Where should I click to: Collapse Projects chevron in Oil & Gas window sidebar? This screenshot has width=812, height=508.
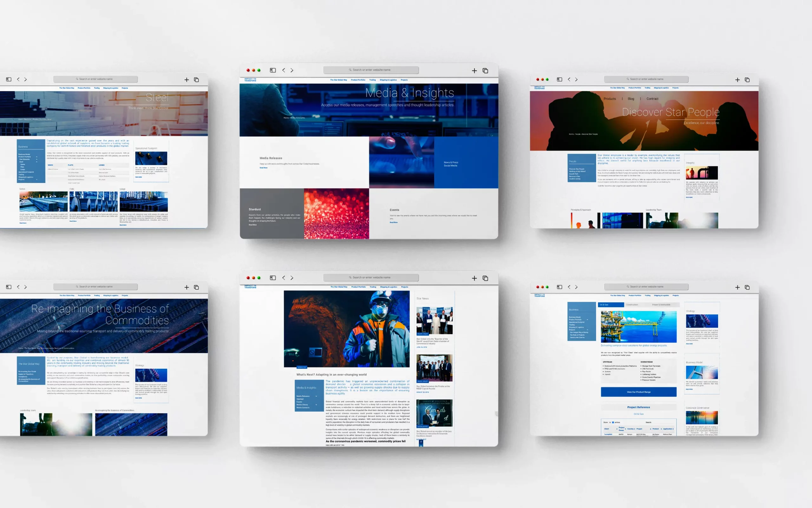587,330
